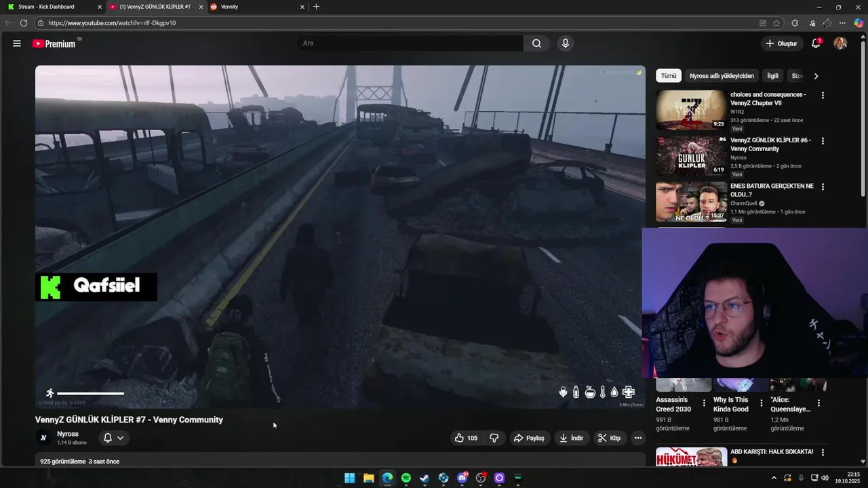The height and width of the screenshot is (488, 868).
Task: Open the Windows Start menu
Action: pos(349,478)
